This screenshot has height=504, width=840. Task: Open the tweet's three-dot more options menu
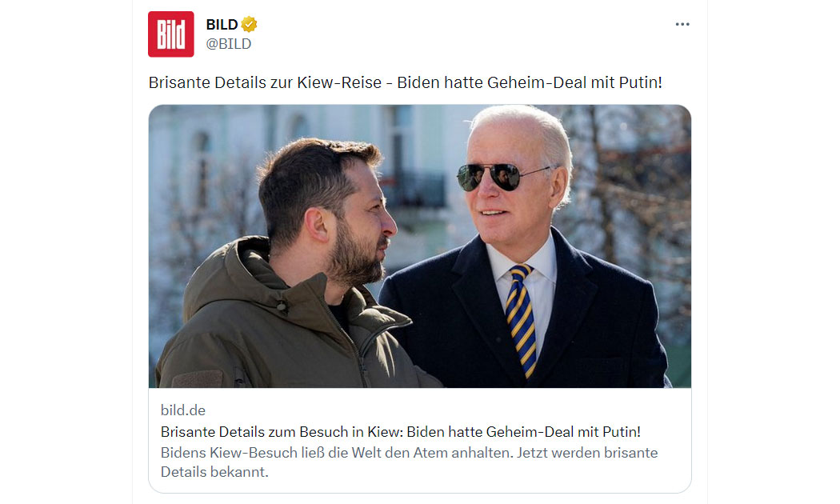[x=682, y=24]
